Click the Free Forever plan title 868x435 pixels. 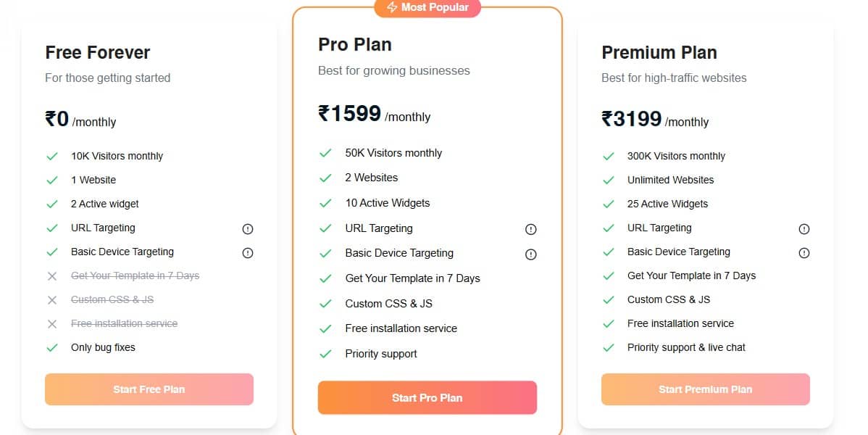point(98,53)
